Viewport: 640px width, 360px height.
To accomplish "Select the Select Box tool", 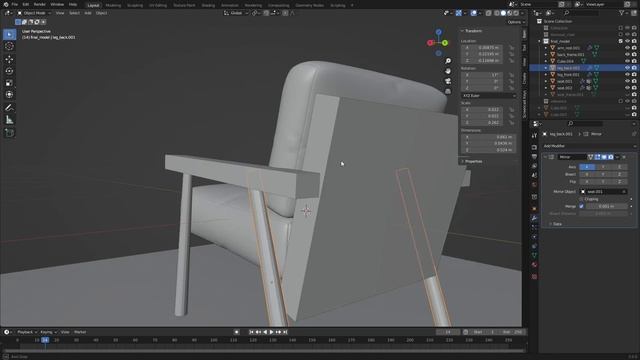I will (9, 34).
